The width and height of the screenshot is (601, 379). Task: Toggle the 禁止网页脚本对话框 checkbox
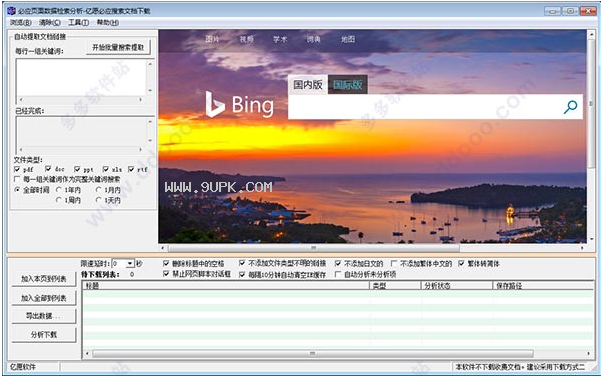pos(166,274)
